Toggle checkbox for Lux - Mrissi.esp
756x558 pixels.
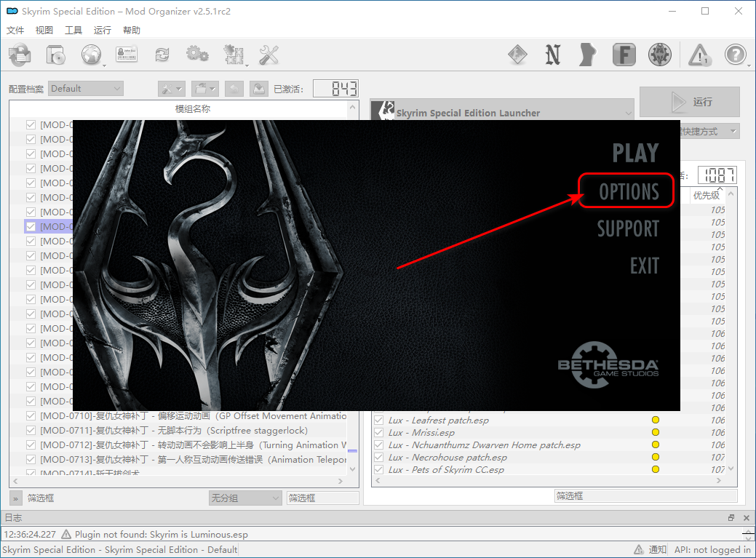pyautogui.click(x=378, y=433)
